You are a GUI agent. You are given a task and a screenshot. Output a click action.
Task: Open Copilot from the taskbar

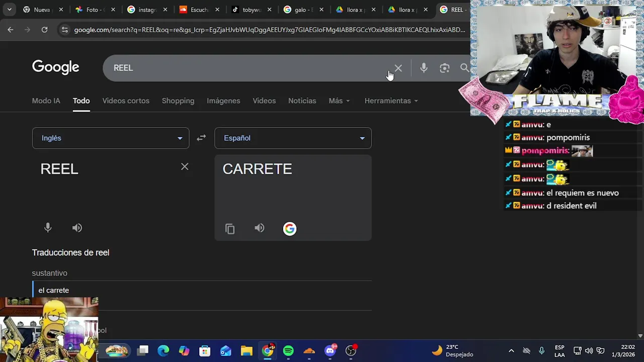tap(184, 350)
